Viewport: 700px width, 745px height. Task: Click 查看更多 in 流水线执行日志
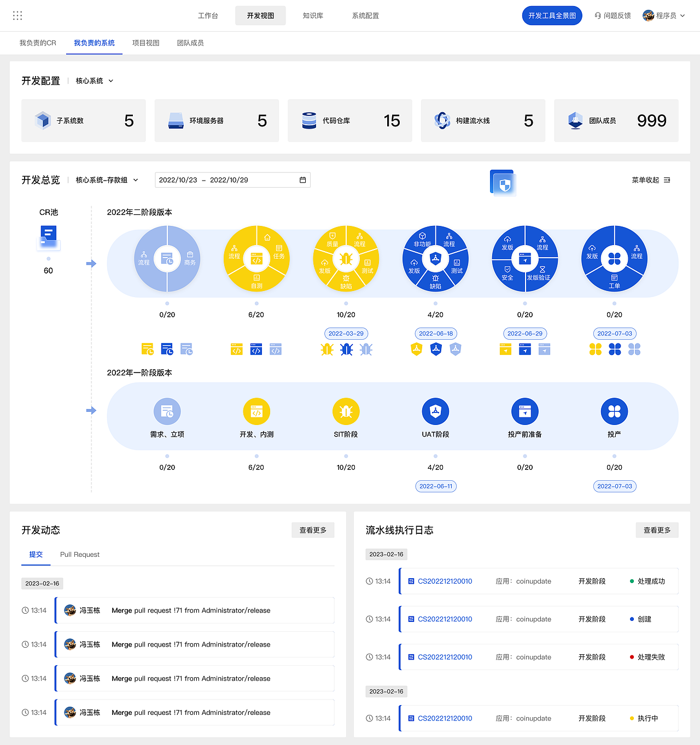coord(657,530)
